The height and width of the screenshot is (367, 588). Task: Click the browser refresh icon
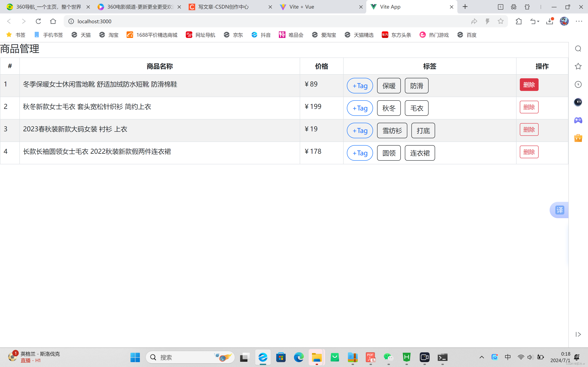click(x=38, y=21)
